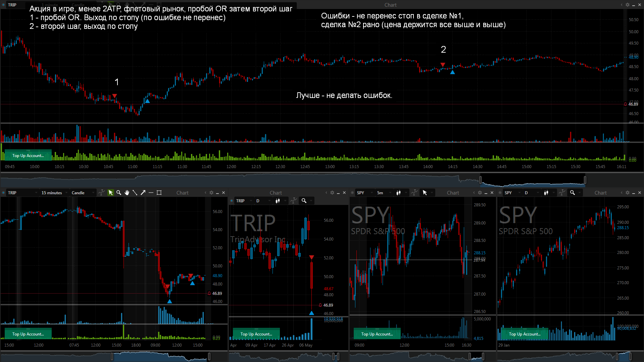Click candlestick style icon in TRIP daily chart
This screenshot has height=362, width=644.
278,201
